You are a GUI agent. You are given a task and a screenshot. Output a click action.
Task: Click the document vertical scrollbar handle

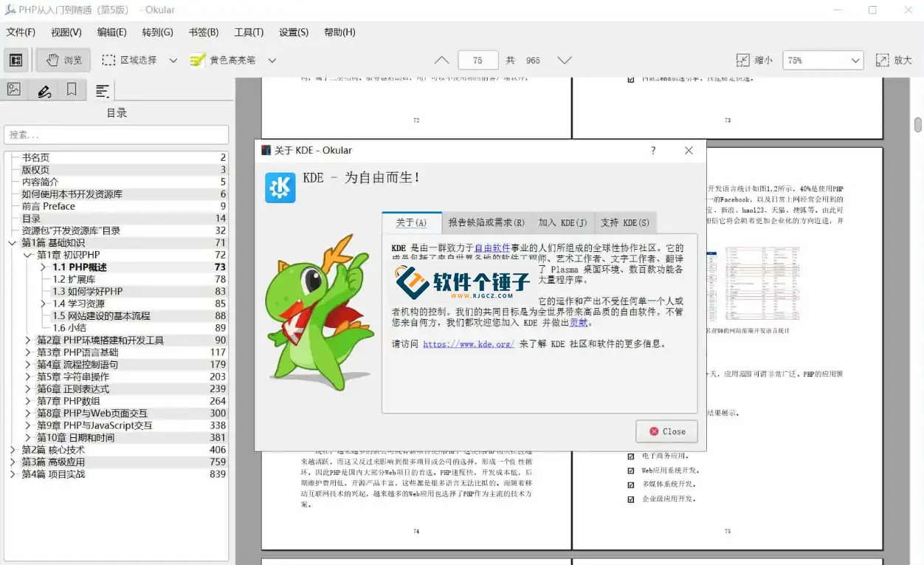[x=918, y=125]
